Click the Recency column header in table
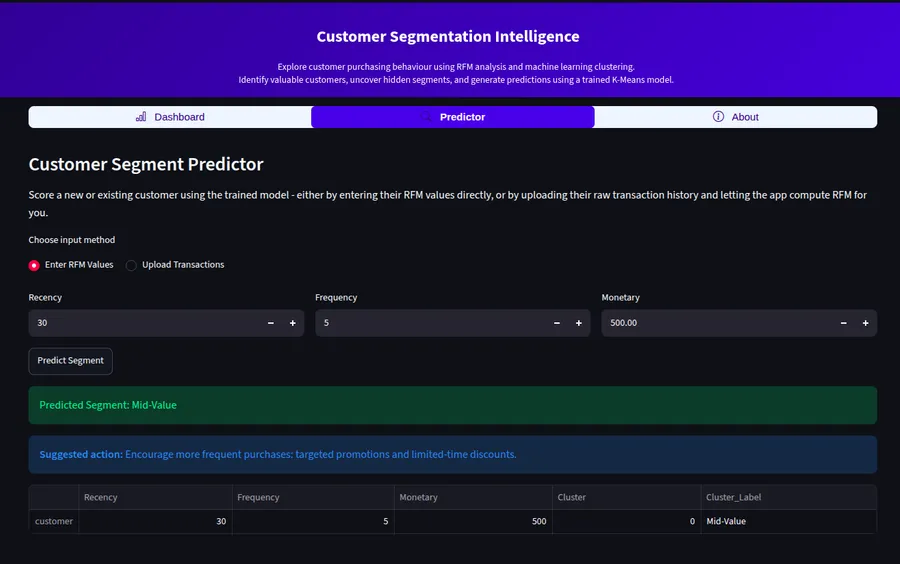900x564 pixels. pyautogui.click(x=155, y=497)
